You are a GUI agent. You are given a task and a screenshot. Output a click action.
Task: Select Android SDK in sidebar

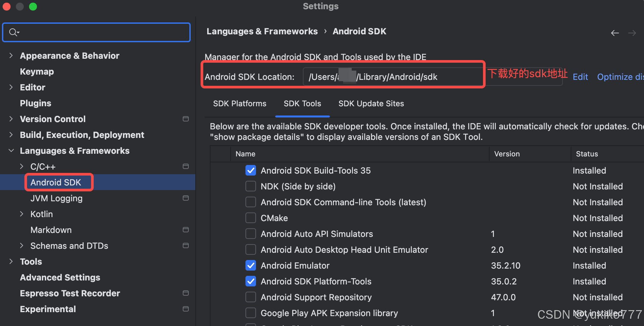coord(56,182)
